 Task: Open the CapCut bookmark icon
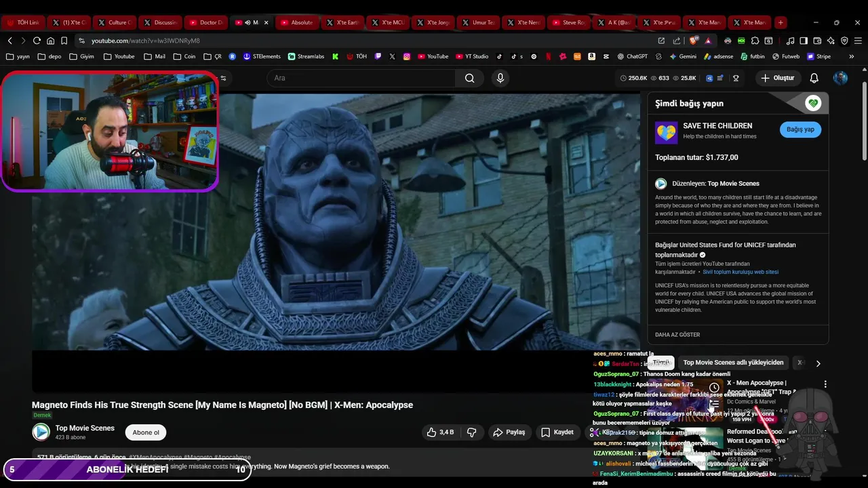[606, 56]
